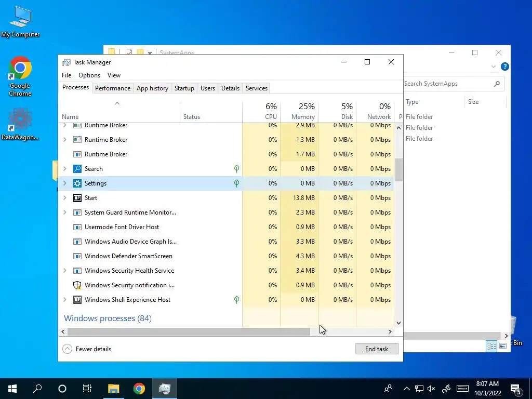Click the Task Manager taskbar icon

tap(165, 389)
